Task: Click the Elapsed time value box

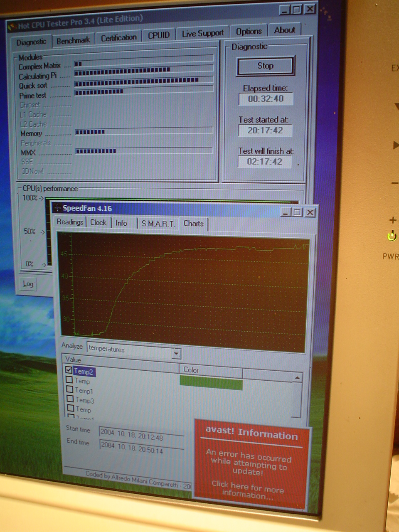Action: click(266, 99)
